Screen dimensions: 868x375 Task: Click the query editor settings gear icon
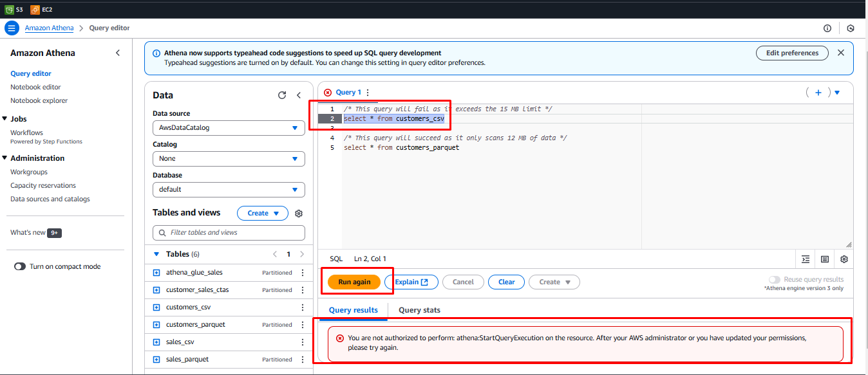[844, 259]
